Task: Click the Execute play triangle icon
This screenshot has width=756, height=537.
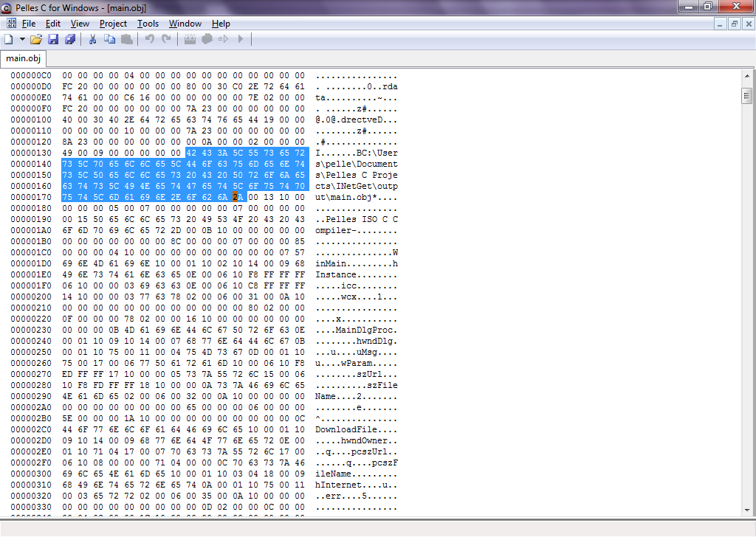Action: pyautogui.click(x=241, y=39)
